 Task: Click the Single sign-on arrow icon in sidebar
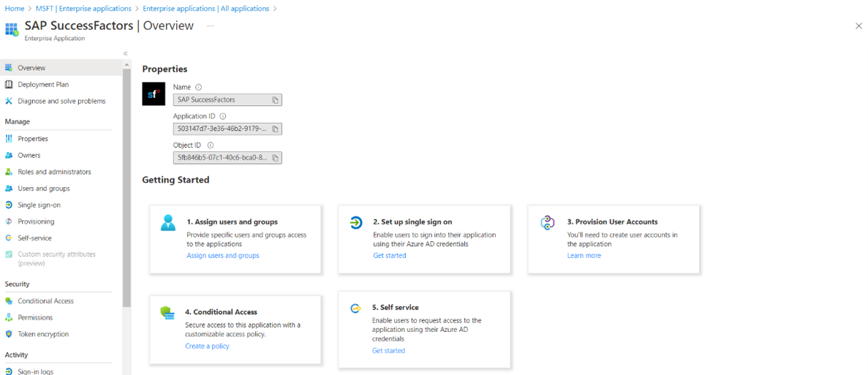(x=8, y=205)
